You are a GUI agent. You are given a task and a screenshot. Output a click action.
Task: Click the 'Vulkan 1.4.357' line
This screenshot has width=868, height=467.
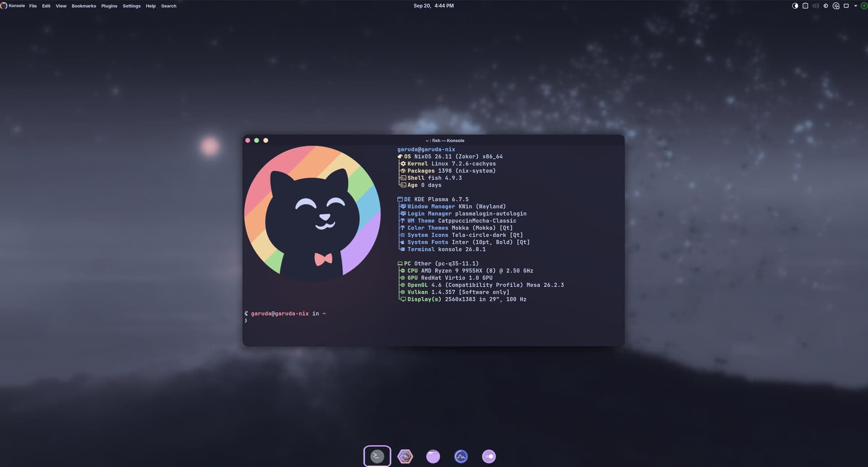tap(454, 292)
